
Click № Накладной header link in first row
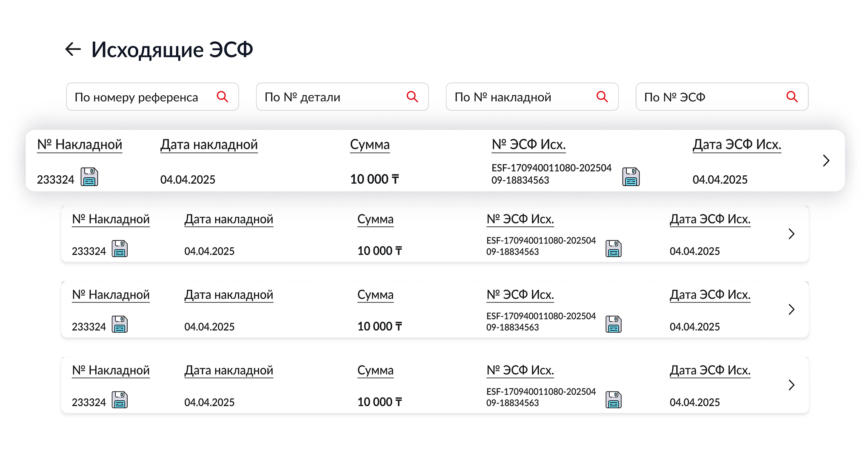point(80,145)
